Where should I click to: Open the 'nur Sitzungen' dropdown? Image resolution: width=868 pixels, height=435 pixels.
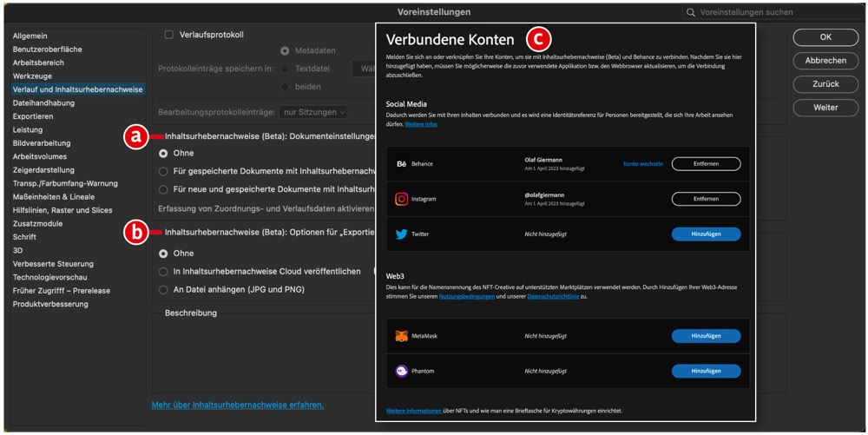click(x=313, y=112)
